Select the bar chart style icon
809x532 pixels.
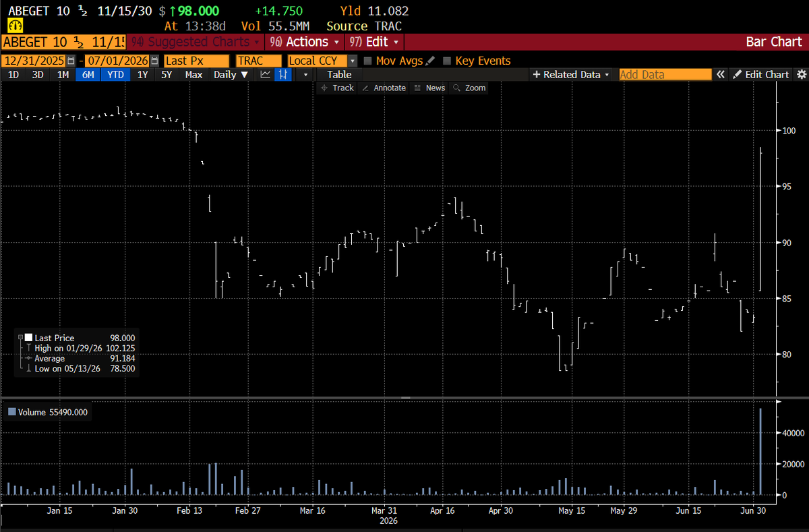[284, 75]
